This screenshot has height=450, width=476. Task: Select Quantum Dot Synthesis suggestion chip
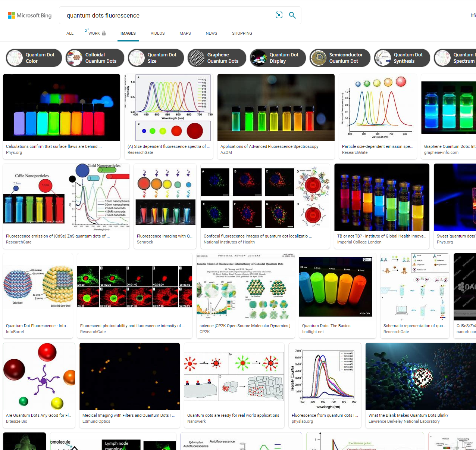(402, 58)
